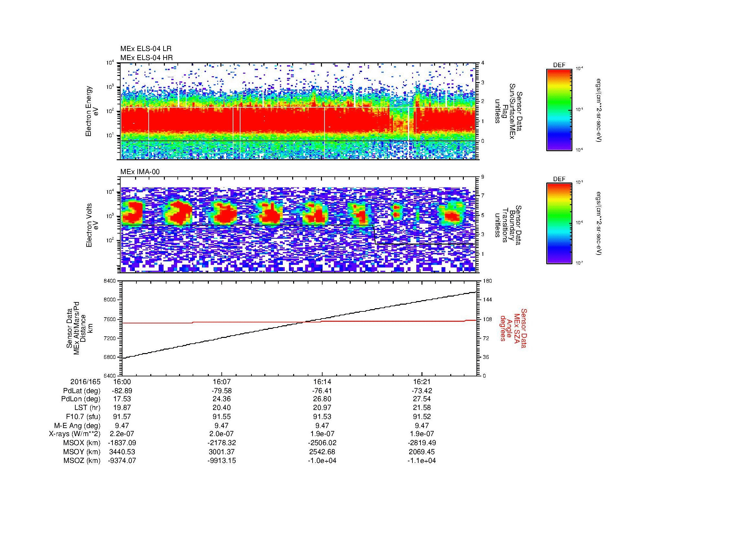
Task: Click the 'LST (hr)' row label
Action: [87, 408]
